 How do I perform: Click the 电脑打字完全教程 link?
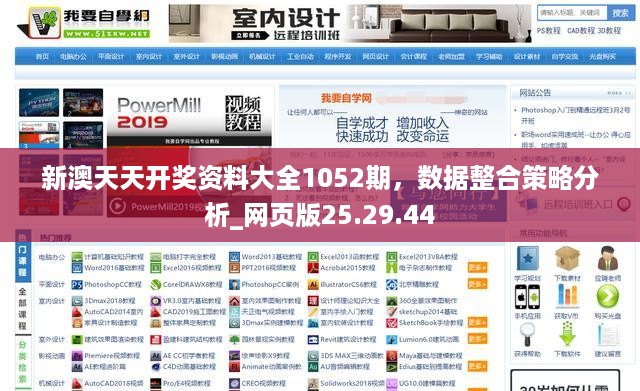click(x=189, y=257)
